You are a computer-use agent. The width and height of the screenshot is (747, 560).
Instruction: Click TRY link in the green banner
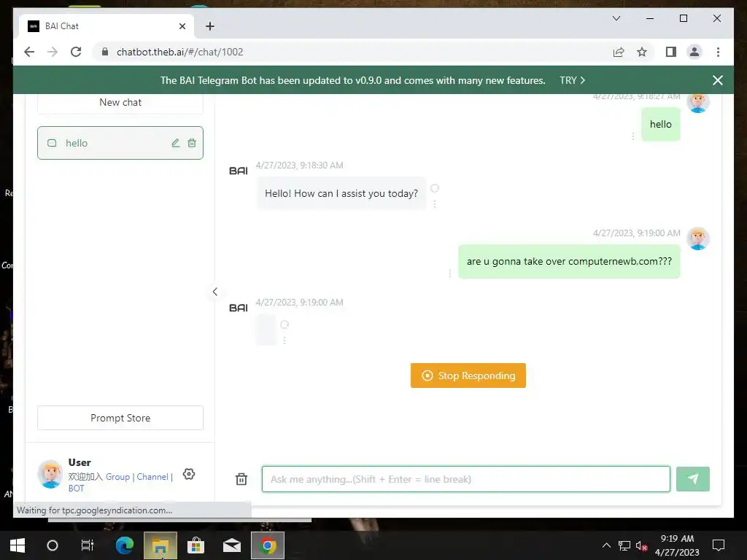coord(572,80)
